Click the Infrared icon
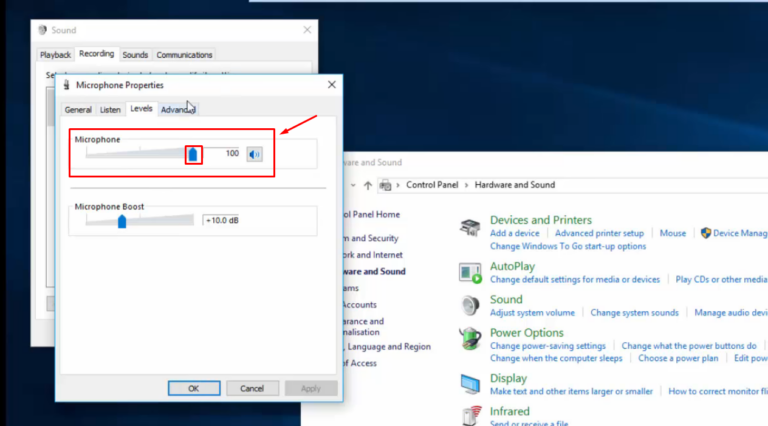Viewport: 768px width, 426px height. 470,415
